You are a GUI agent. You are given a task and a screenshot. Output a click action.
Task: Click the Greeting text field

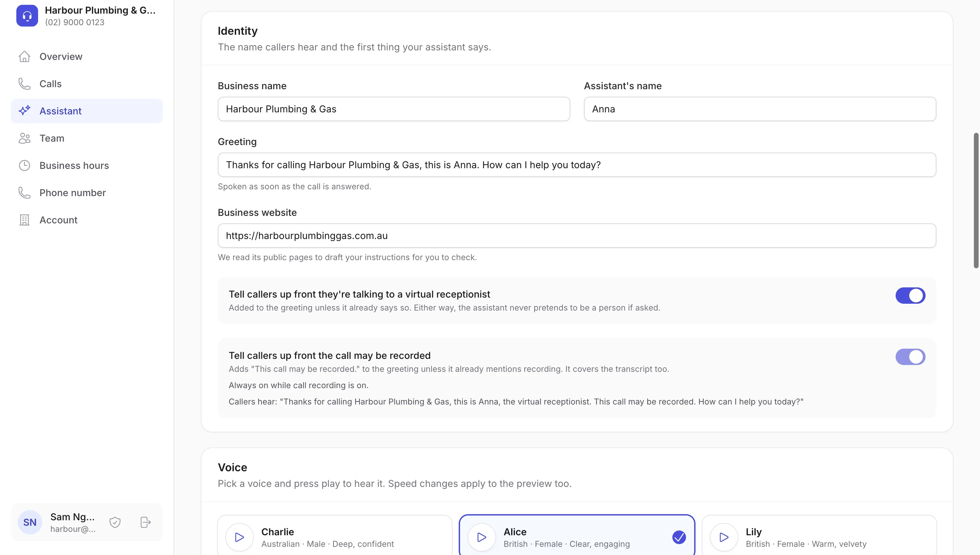click(x=577, y=165)
